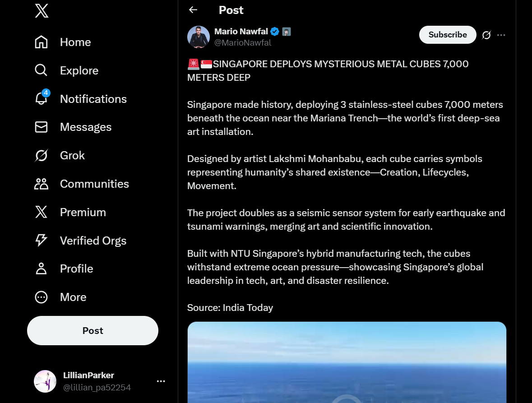This screenshot has height=403, width=532.
Task: Open Notifications with 4 unread badge
Action: [x=80, y=99]
